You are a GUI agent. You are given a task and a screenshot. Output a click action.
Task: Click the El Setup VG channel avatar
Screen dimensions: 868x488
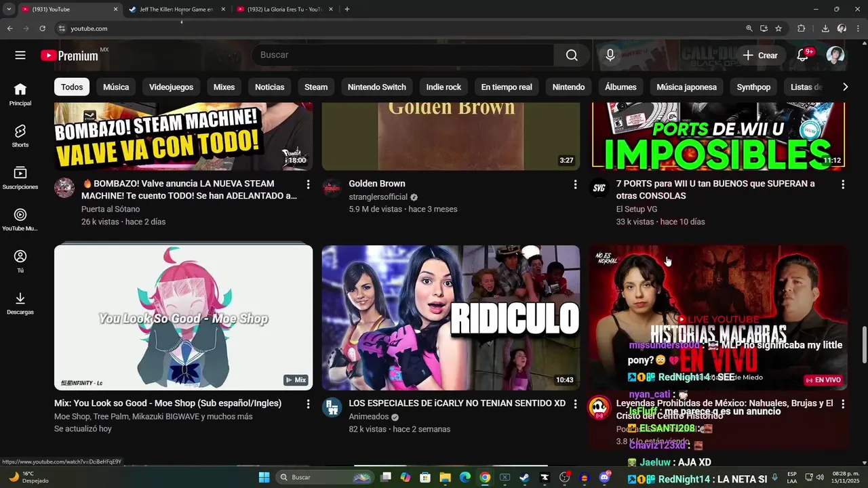coord(599,188)
